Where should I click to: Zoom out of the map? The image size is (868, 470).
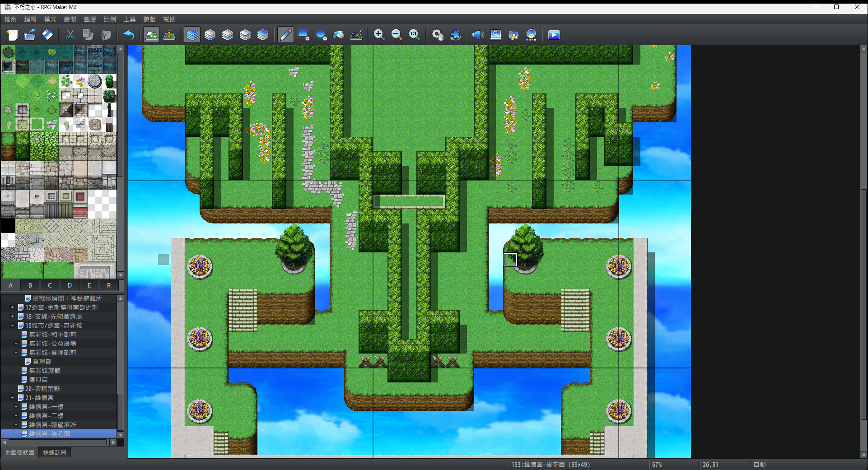point(397,35)
